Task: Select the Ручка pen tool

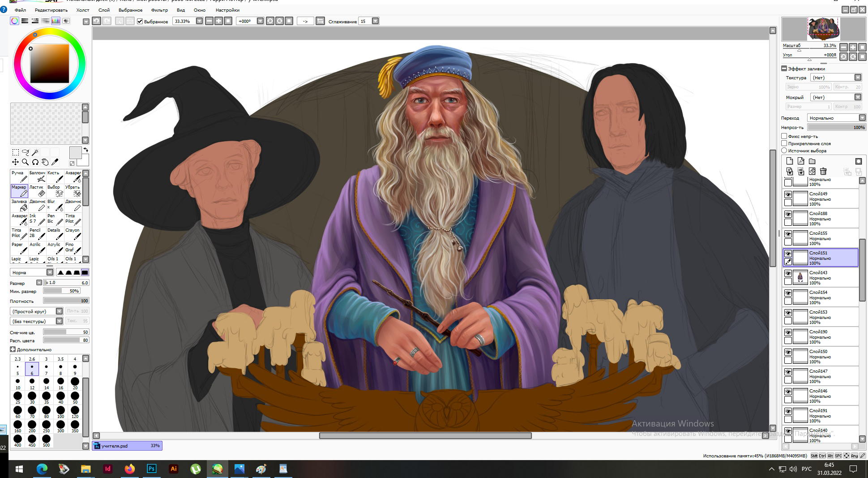Action: [x=19, y=177]
